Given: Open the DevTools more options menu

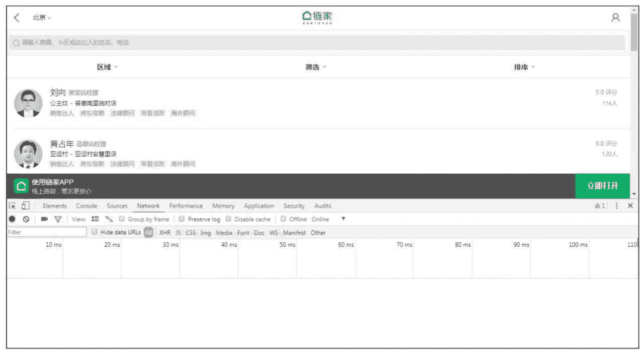Looking at the screenshot, I should [x=617, y=205].
